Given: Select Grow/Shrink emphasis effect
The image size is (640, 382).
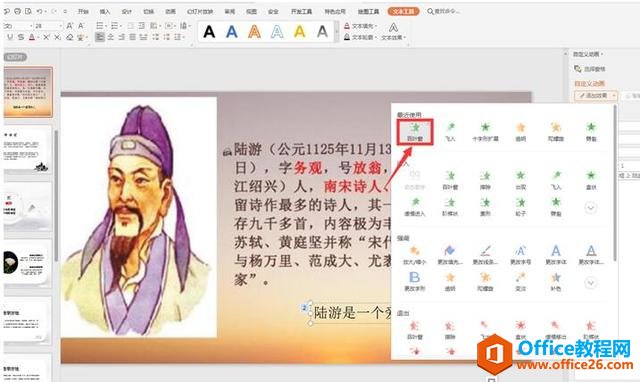Looking at the screenshot, I should 415,255.
